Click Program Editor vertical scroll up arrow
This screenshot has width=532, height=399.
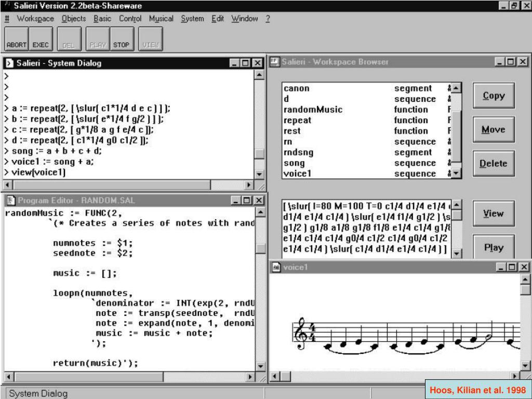tap(261, 212)
